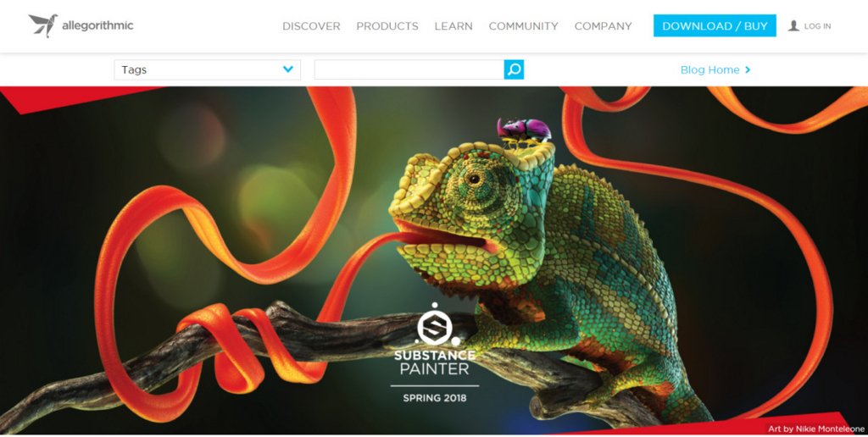The image size is (868, 437).
Task: Open the PRODUCTS menu
Action: tap(387, 26)
